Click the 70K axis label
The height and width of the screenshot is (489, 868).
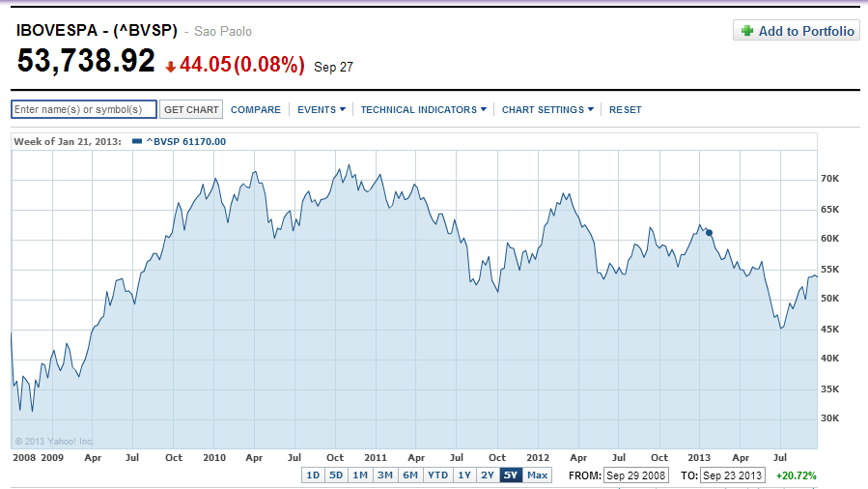(x=829, y=179)
